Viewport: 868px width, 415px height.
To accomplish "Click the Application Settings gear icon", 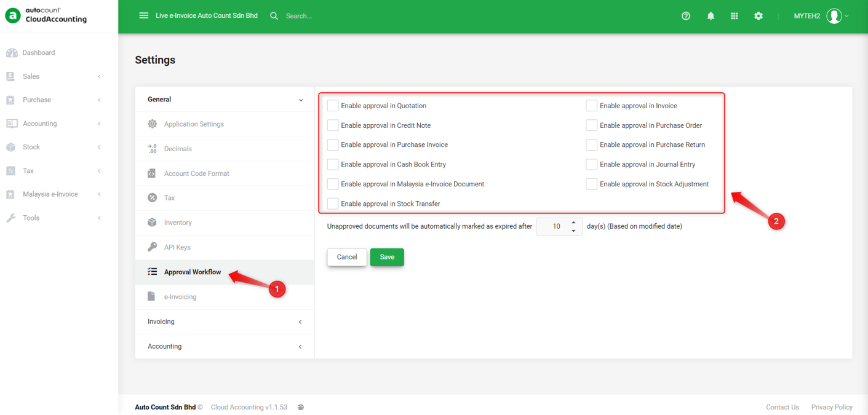I will click(x=152, y=124).
